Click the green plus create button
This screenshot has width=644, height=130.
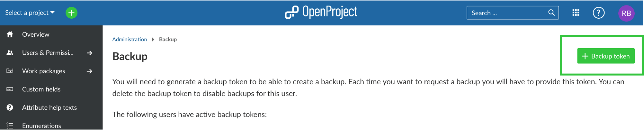click(x=71, y=13)
